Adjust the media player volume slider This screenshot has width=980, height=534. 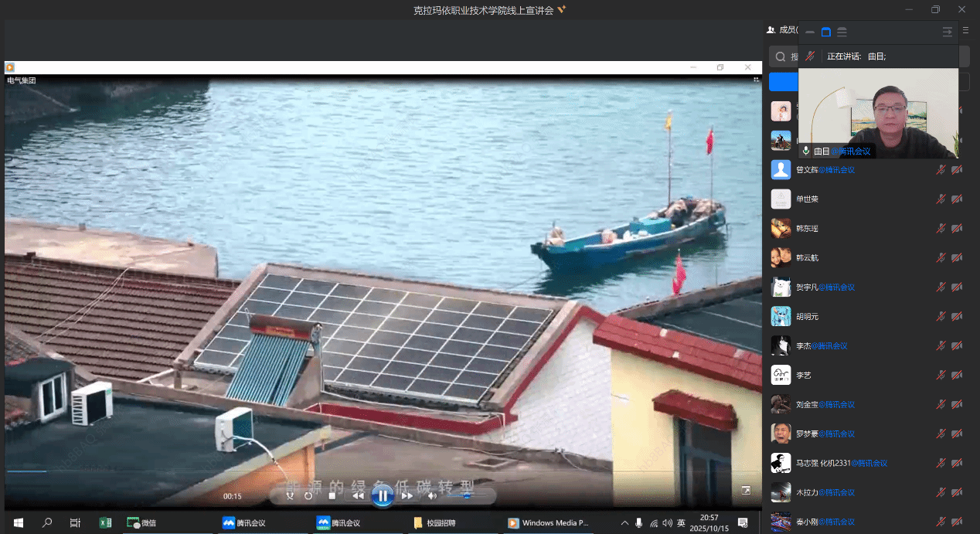pyautogui.click(x=466, y=495)
